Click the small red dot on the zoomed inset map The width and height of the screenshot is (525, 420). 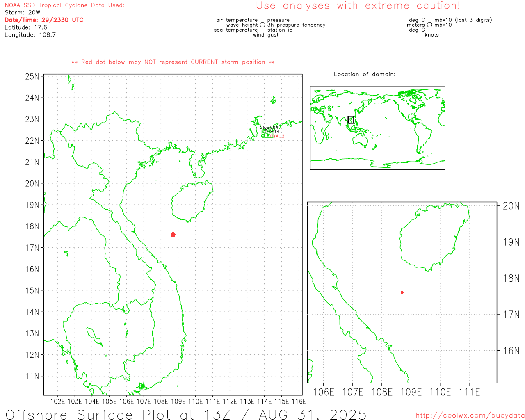[x=402, y=292]
